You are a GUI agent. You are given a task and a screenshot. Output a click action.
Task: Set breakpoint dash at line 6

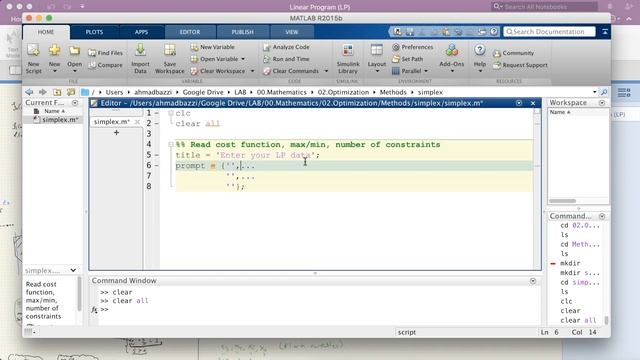coord(157,166)
